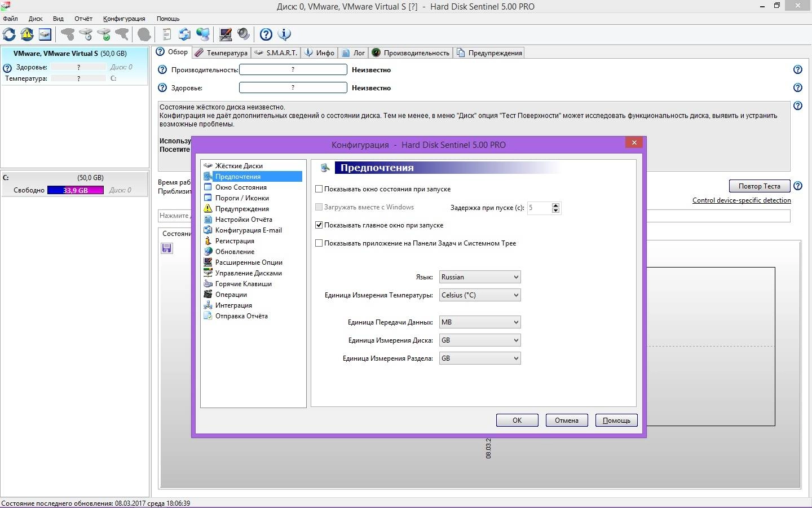
Task: Switch to the S.M.A.R.T. tab
Action: [x=276, y=53]
